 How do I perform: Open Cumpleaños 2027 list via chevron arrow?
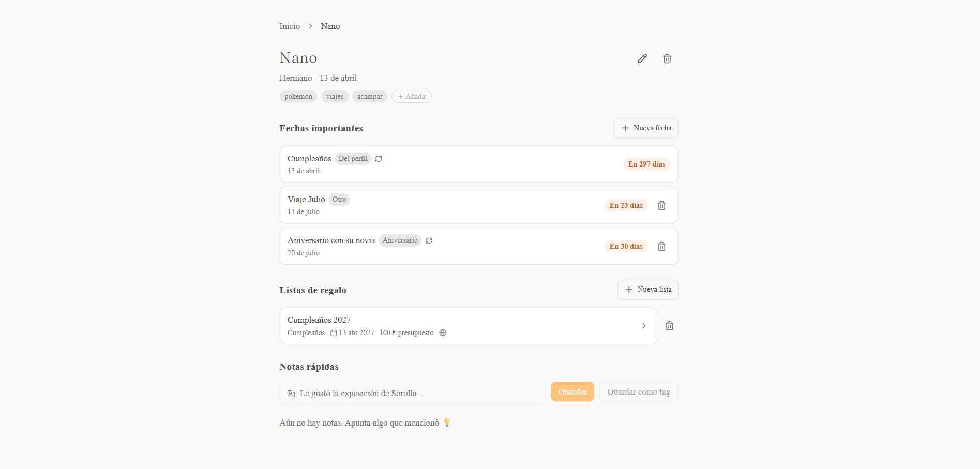[x=644, y=326]
